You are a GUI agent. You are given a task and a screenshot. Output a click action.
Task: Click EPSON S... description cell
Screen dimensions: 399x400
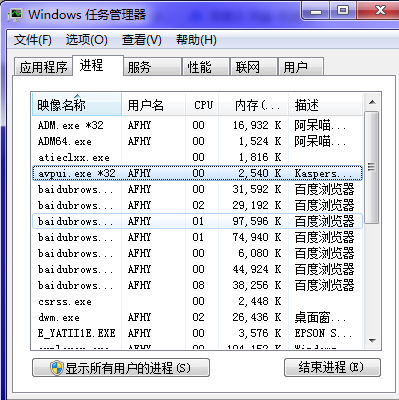[323, 333]
